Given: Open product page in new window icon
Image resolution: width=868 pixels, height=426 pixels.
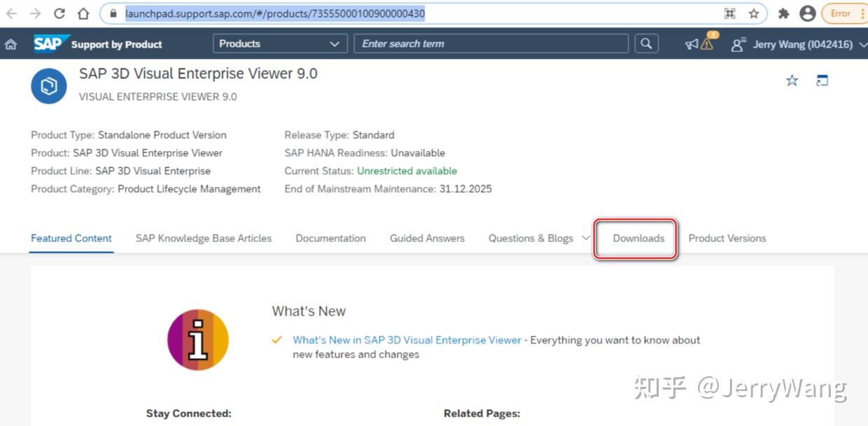Looking at the screenshot, I should click(x=822, y=80).
